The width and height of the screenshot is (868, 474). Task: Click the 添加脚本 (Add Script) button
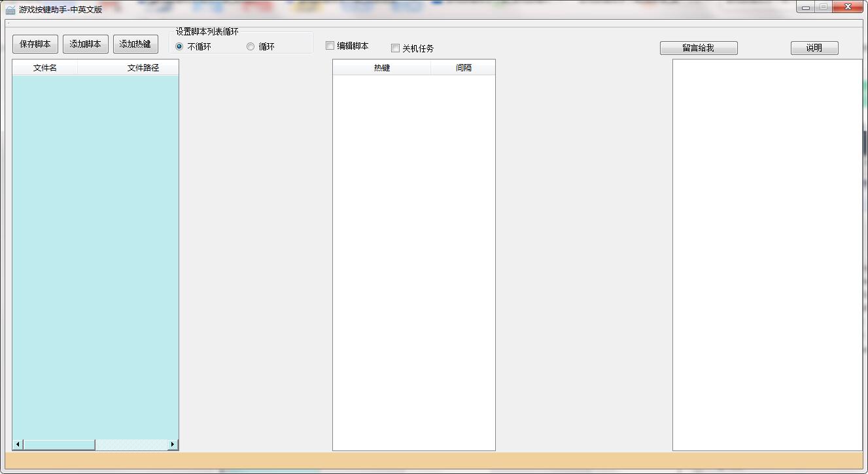point(85,44)
